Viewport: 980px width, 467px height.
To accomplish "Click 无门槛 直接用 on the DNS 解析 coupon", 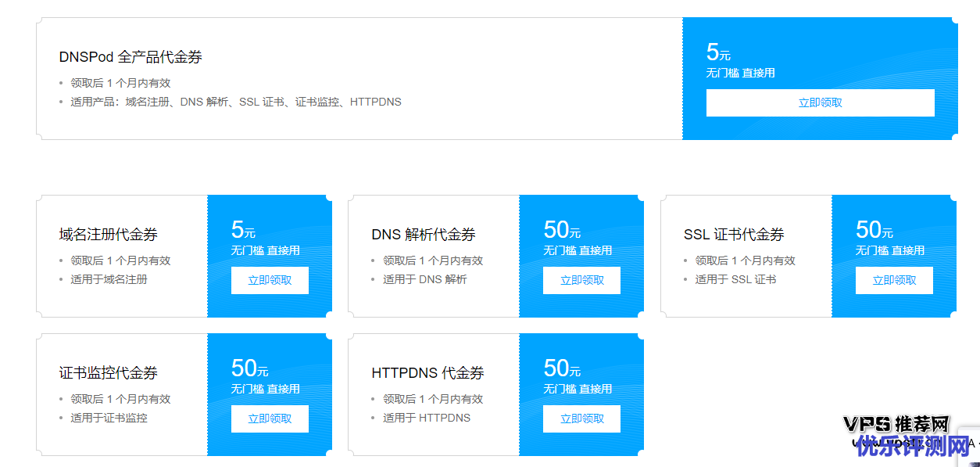I will click(578, 250).
